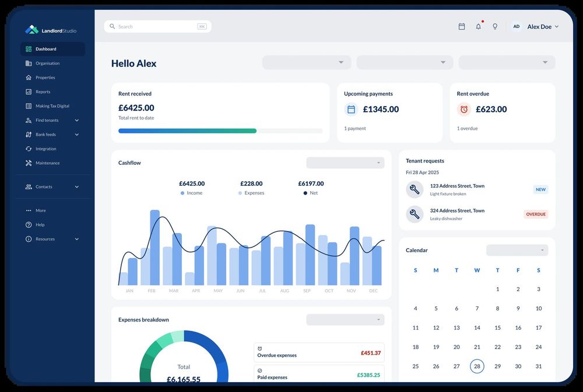Click the lightbulb tips icon

click(x=495, y=26)
